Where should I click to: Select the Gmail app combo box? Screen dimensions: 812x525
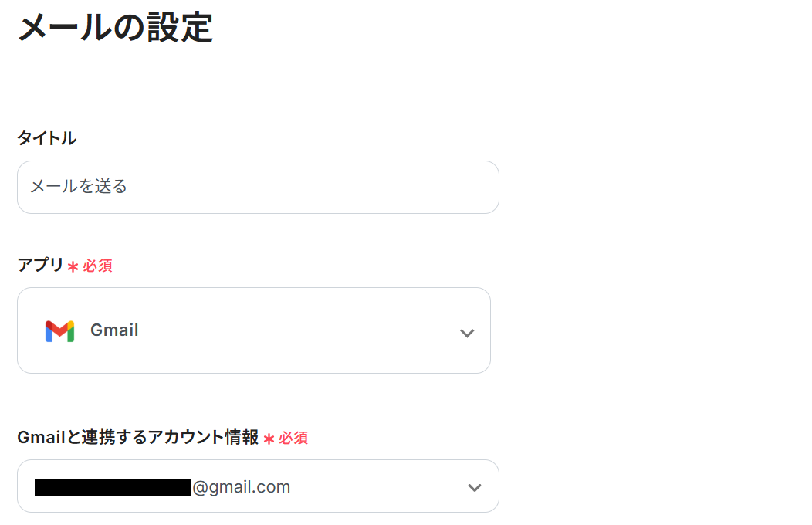pos(254,330)
